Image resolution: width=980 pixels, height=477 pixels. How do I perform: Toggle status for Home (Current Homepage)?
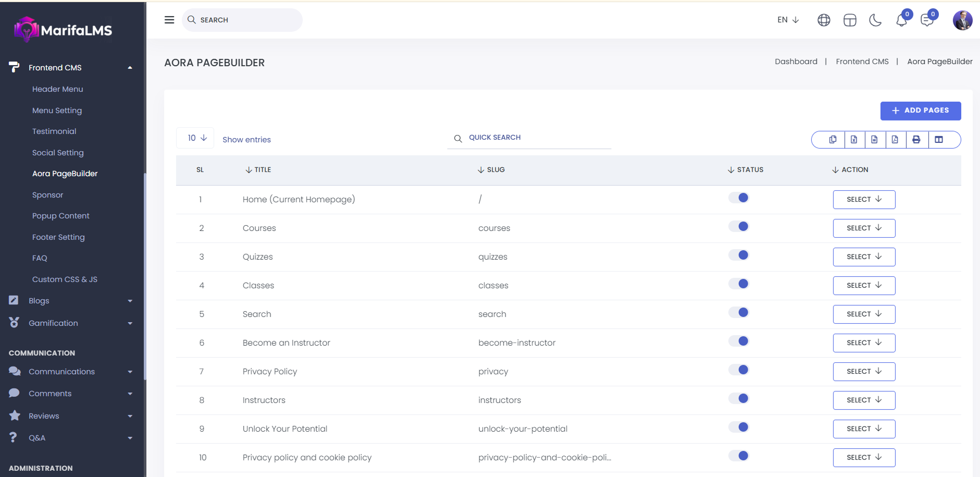click(739, 198)
